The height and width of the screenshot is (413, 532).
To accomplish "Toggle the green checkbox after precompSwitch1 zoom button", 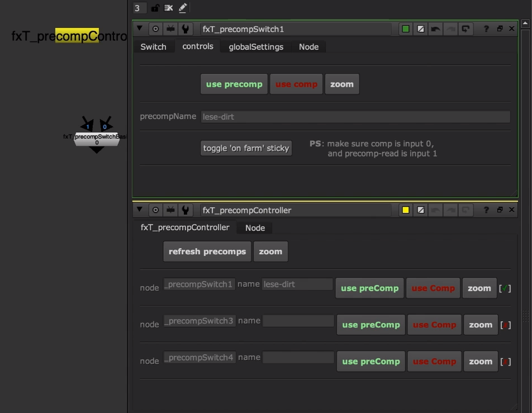I will pos(505,288).
